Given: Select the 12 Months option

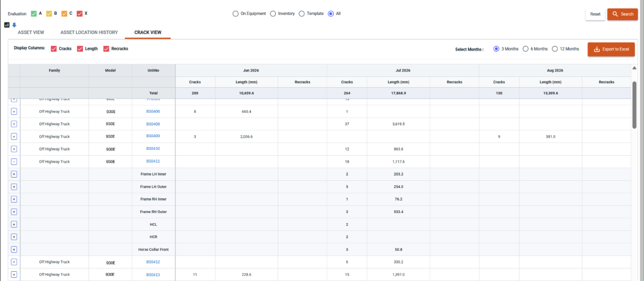Looking at the screenshot, I should pos(555,49).
